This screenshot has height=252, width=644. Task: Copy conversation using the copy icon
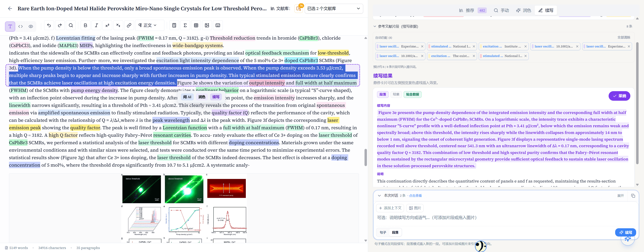tap(633, 196)
